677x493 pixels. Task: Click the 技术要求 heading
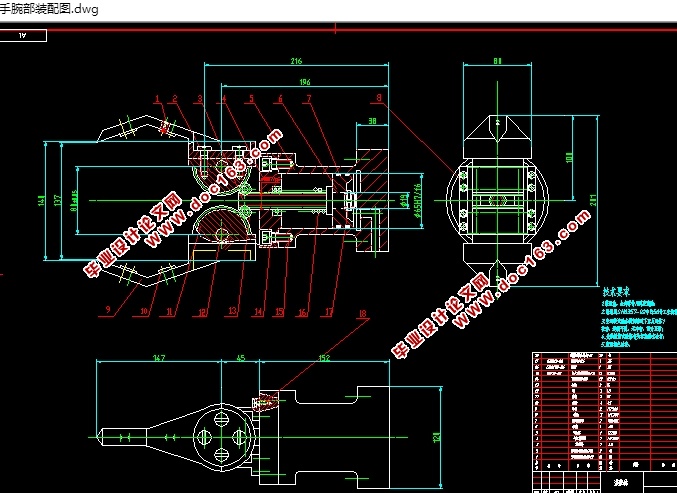616,292
